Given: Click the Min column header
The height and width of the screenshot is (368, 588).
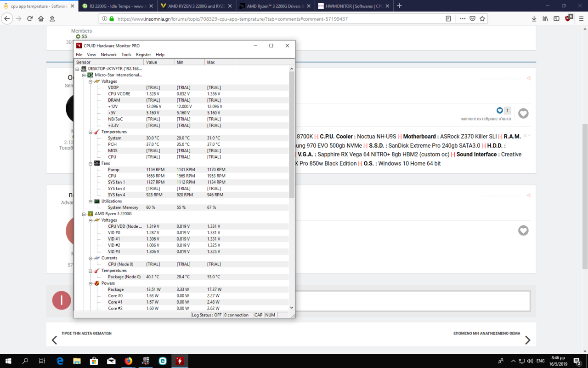Looking at the screenshot, I should 189,62.
